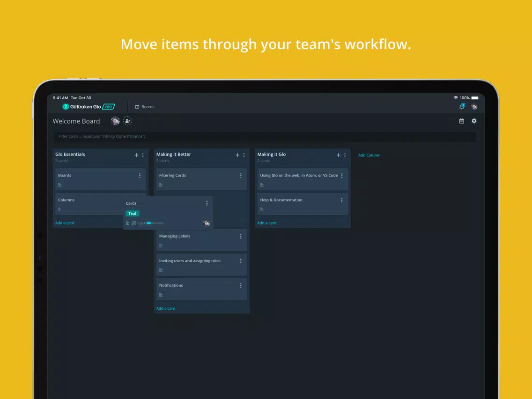Click Add Column link
The height and width of the screenshot is (399, 532).
[369, 155]
